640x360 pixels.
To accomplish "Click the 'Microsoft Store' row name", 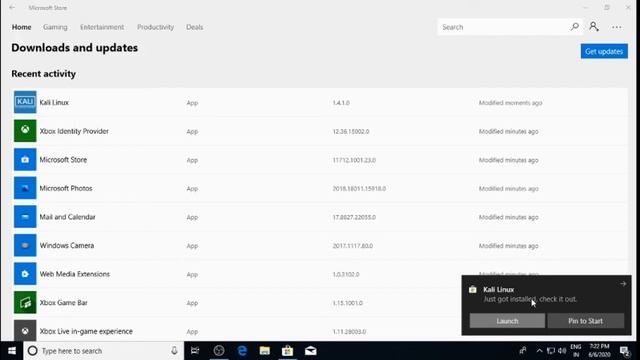I will 63,160.
